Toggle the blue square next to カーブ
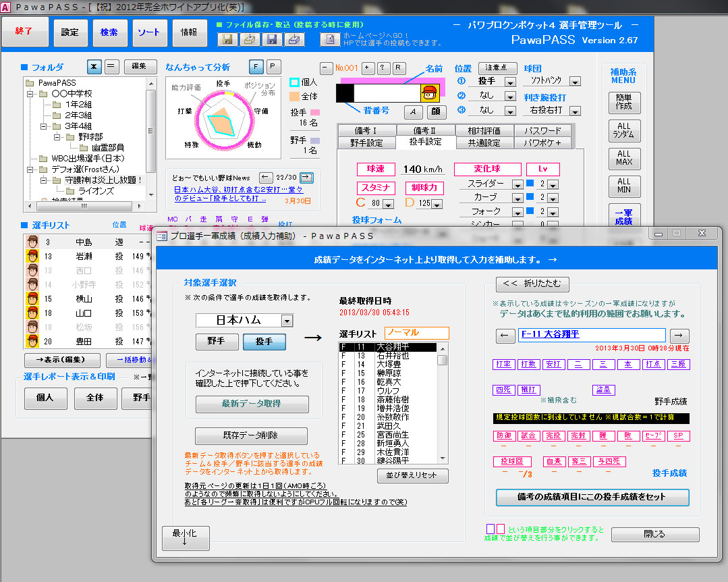The width and height of the screenshot is (728, 582). (x=530, y=197)
